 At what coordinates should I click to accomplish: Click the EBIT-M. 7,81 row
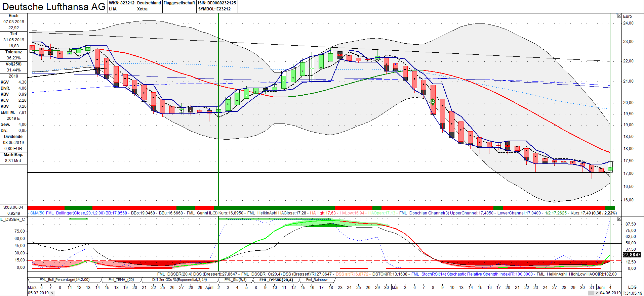[14, 112]
